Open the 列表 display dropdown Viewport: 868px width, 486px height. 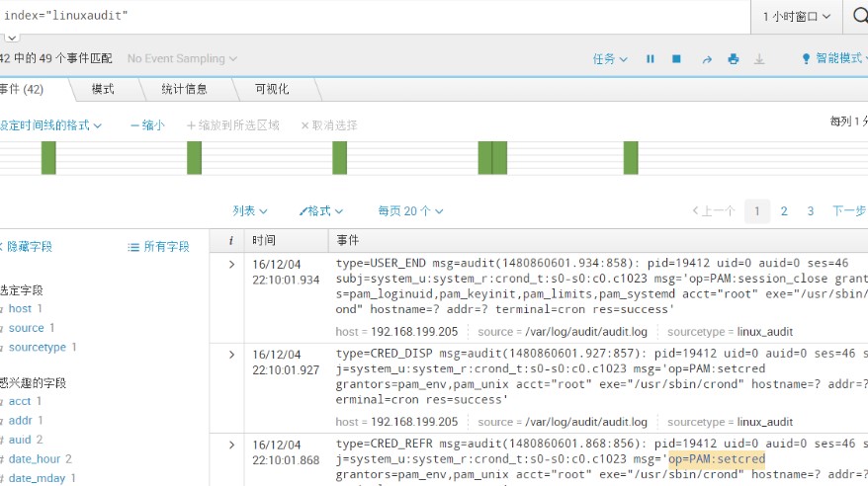coord(250,211)
